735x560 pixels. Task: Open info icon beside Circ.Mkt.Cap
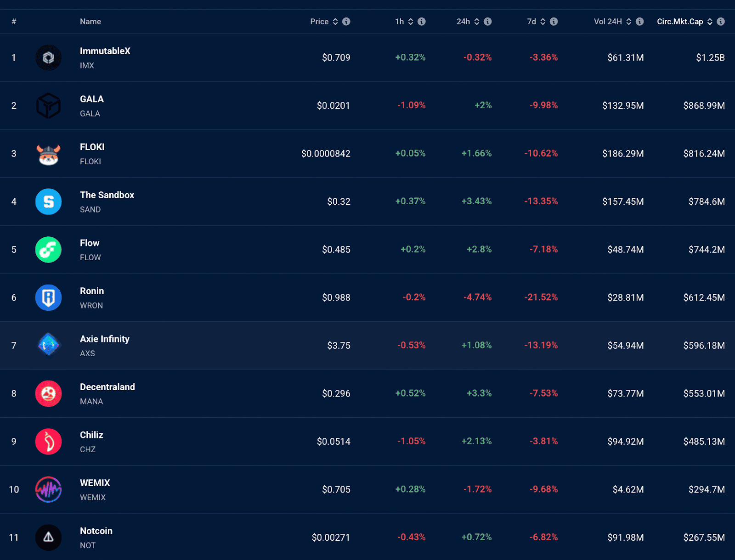pyautogui.click(x=721, y=22)
